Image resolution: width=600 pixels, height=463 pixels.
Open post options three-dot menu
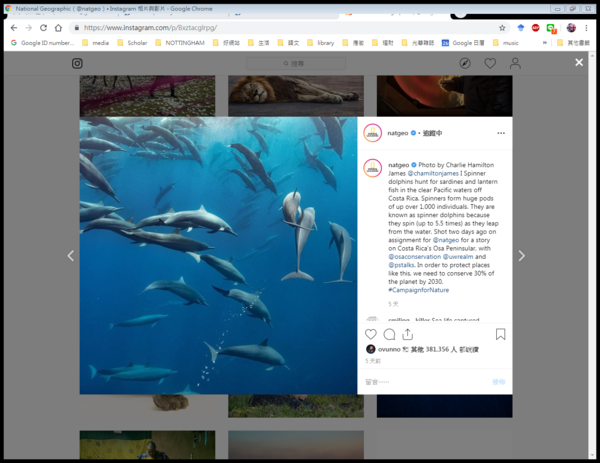point(501,133)
